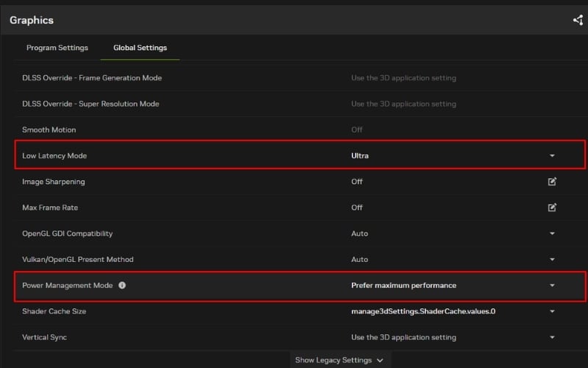Expand the Vertical Sync dropdown arrow

coord(552,337)
